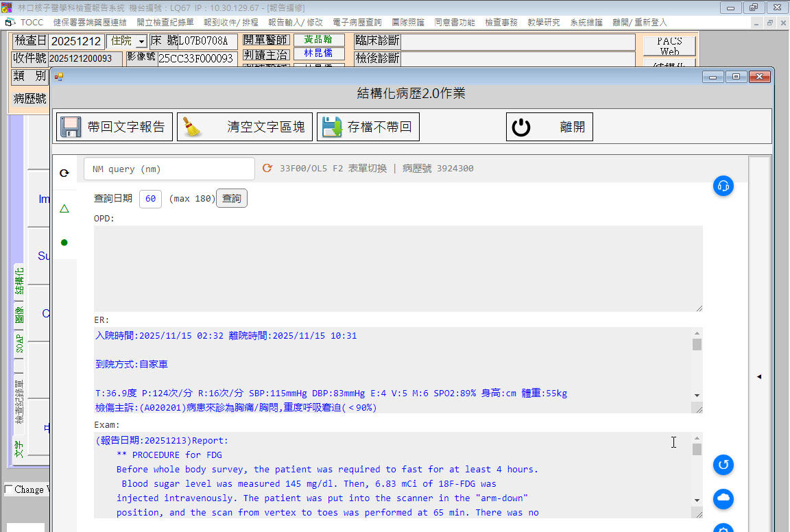
Task: Open the PACS Web button
Action: pyautogui.click(x=669, y=46)
